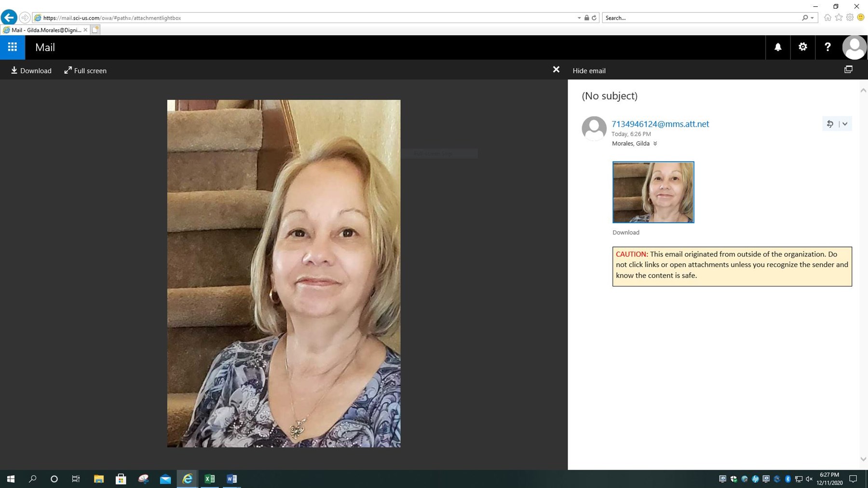Image resolution: width=868 pixels, height=488 pixels.
Task: Open Outlook settings gear
Action: (802, 47)
